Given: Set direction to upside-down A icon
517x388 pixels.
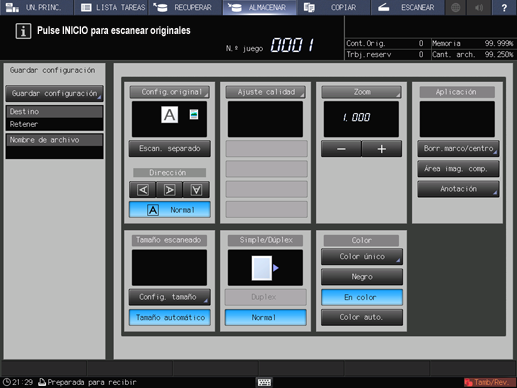Looking at the screenshot, I should click(x=196, y=190).
